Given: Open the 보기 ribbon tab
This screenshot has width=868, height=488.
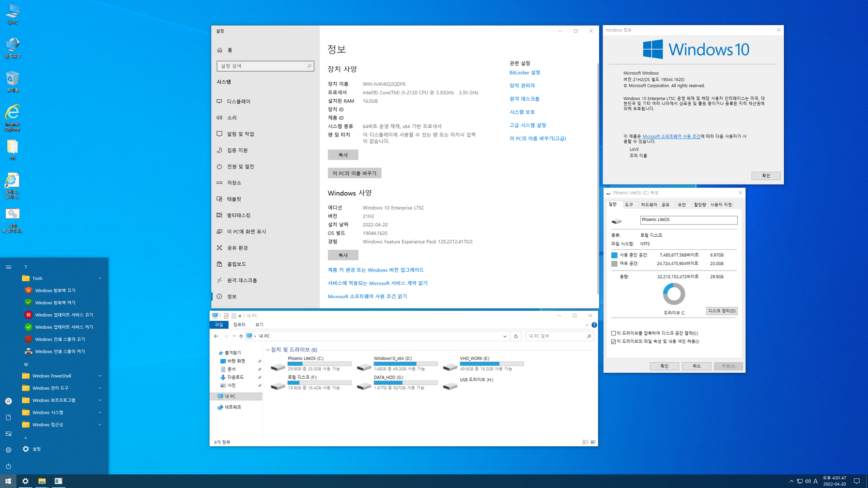Looking at the screenshot, I should pos(260,325).
